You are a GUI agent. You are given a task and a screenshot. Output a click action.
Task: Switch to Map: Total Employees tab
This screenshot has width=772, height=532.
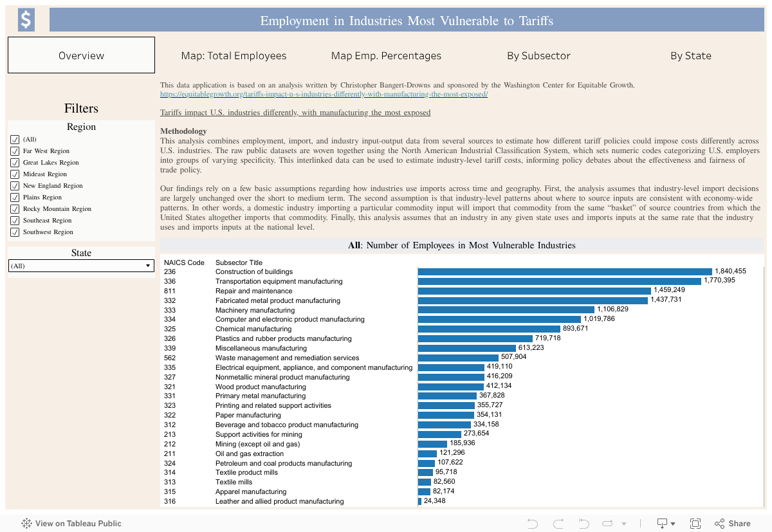(234, 55)
